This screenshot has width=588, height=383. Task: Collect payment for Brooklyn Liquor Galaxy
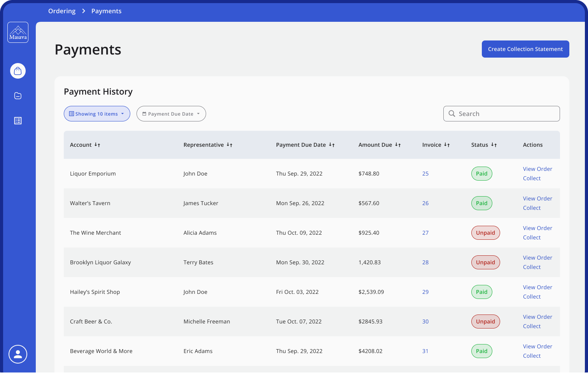pyautogui.click(x=532, y=267)
